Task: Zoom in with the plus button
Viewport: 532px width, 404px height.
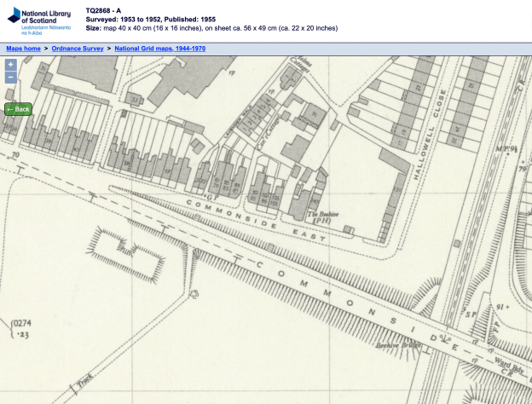Action: click(10, 65)
